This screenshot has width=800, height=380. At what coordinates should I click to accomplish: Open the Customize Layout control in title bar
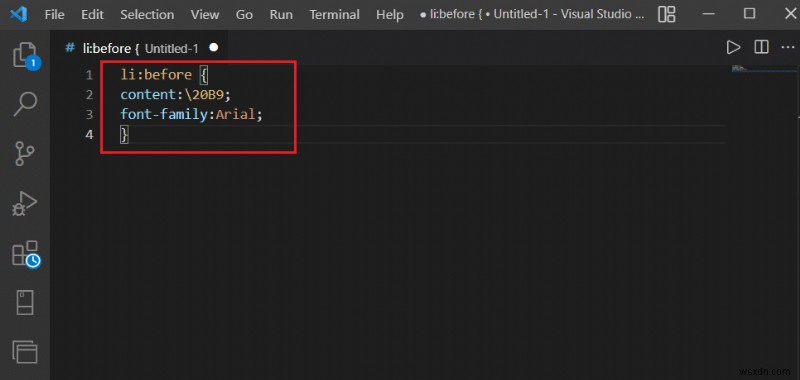(x=666, y=14)
